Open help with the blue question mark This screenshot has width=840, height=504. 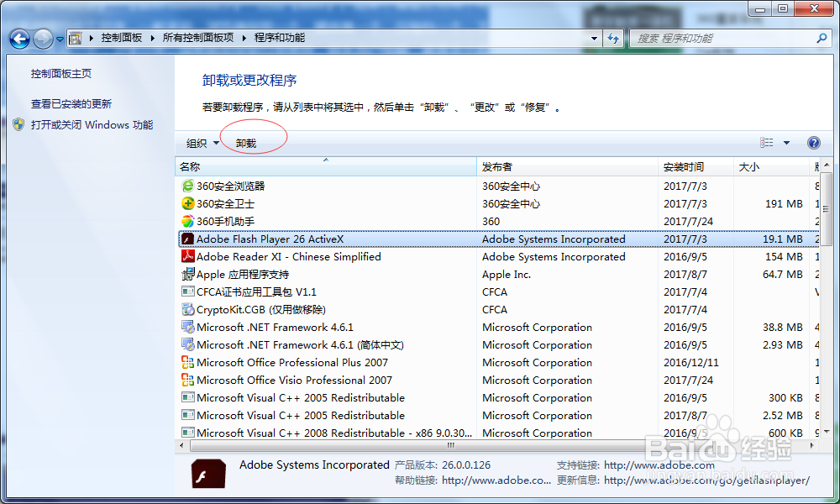tap(813, 143)
